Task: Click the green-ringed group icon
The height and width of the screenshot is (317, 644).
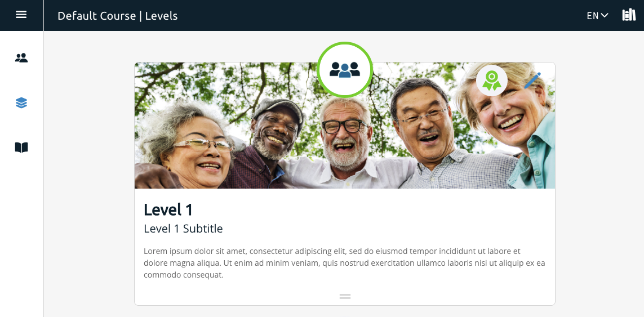Action: pos(345,69)
